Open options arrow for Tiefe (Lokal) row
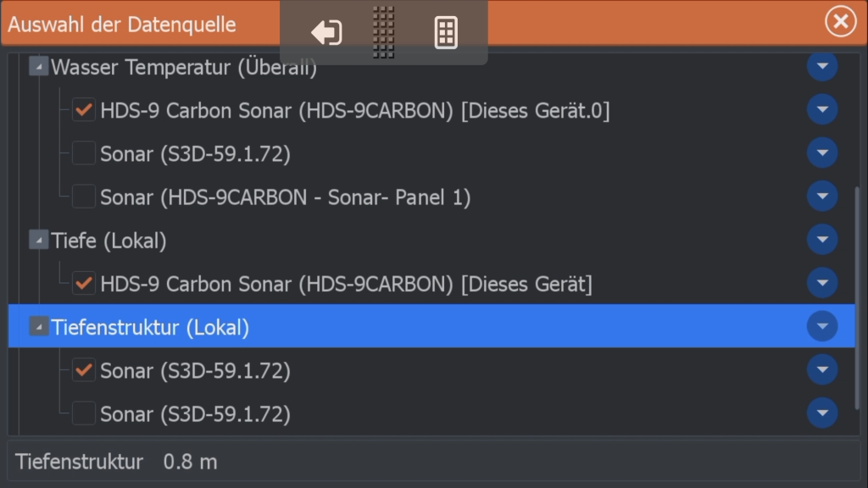 pyautogui.click(x=822, y=240)
